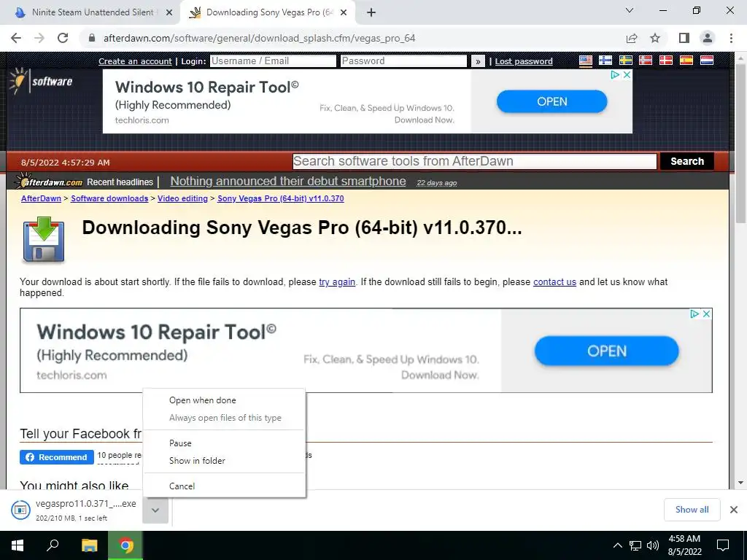The height and width of the screenshot is (560, 747).
Task: Select the Swedish flag language
Action: click(x=625, y=61)
